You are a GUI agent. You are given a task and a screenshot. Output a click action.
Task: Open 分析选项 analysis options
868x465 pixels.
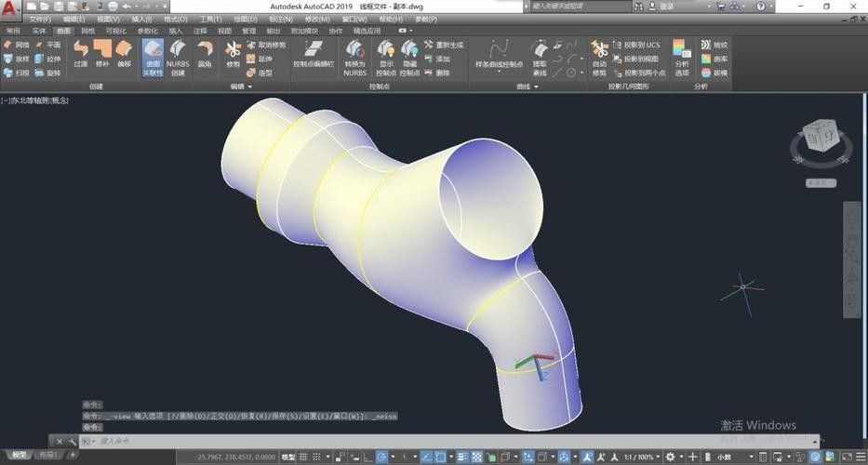click(682, 56)
